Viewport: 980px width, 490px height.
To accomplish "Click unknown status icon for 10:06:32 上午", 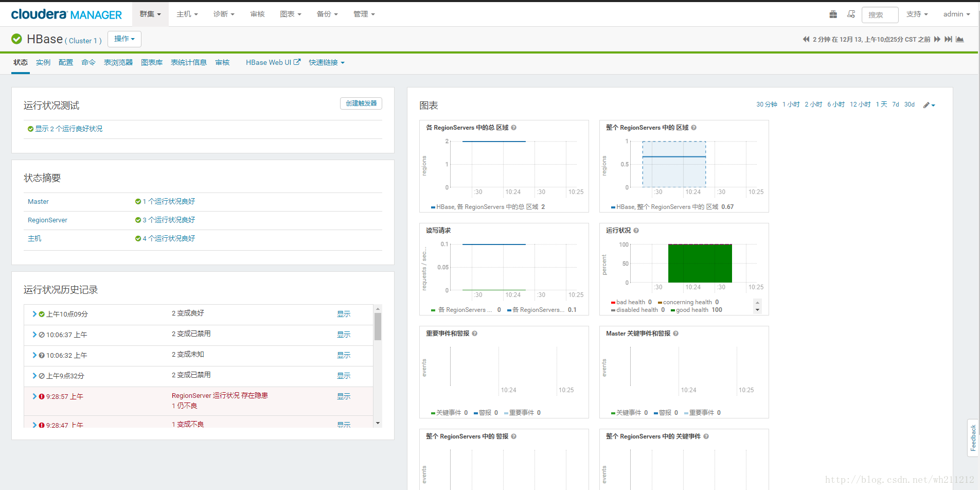I will (x=42, y=355).
